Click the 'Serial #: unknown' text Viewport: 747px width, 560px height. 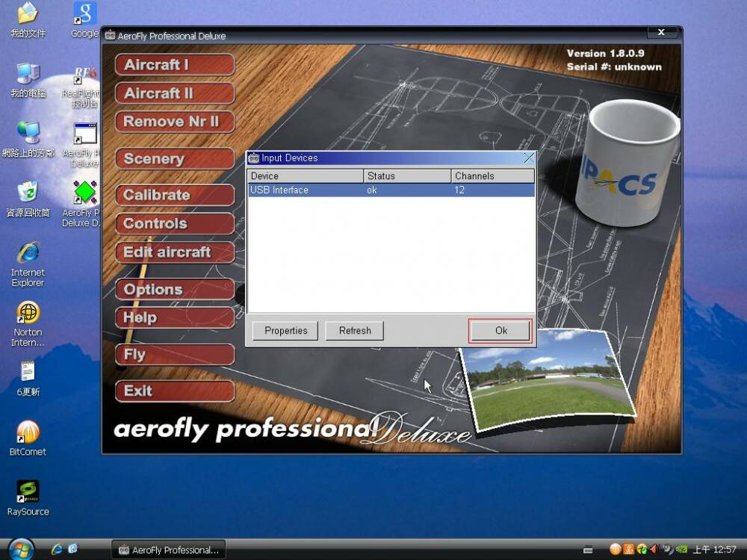point(614,66)
